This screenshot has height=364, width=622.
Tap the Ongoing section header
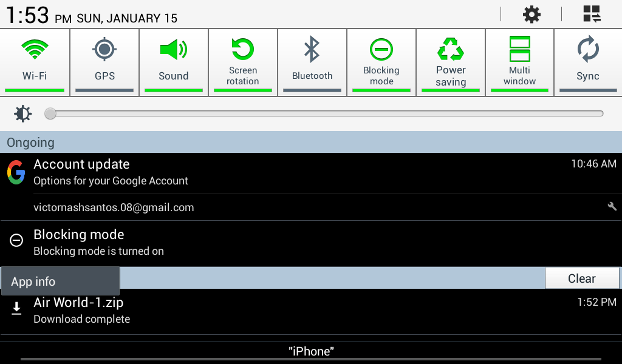[x=311, y=142]
